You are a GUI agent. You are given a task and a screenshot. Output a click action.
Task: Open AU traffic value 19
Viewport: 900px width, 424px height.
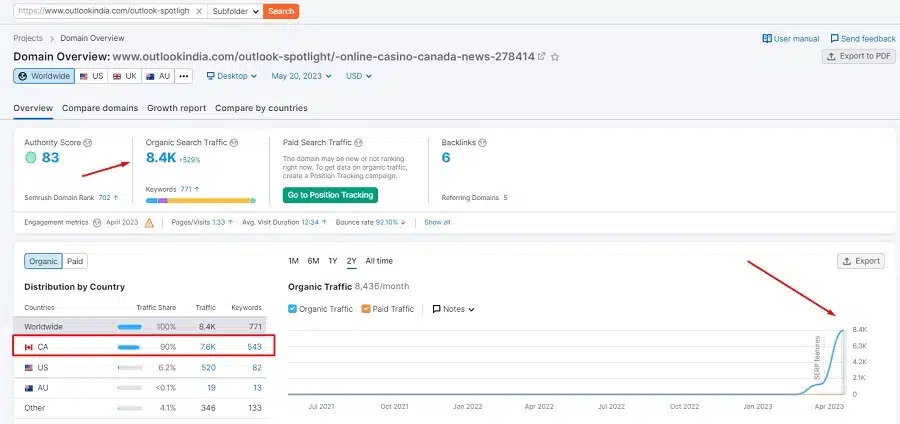212,388
